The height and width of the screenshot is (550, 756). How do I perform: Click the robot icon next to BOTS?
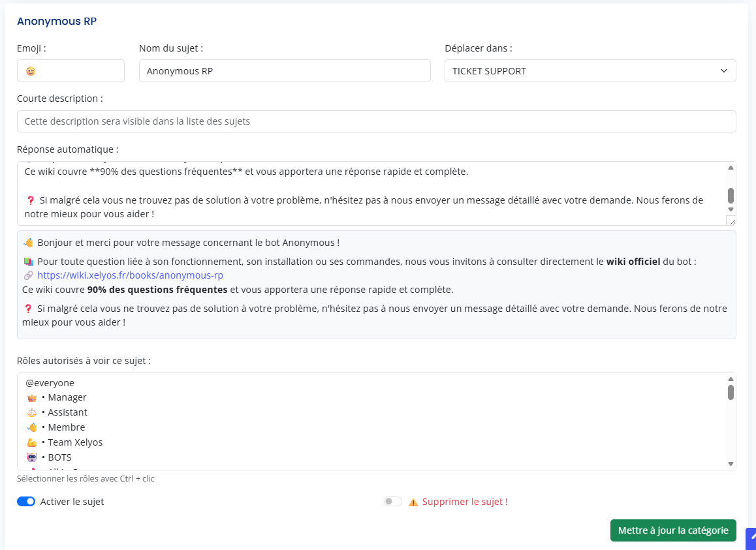tap(32, 457)
